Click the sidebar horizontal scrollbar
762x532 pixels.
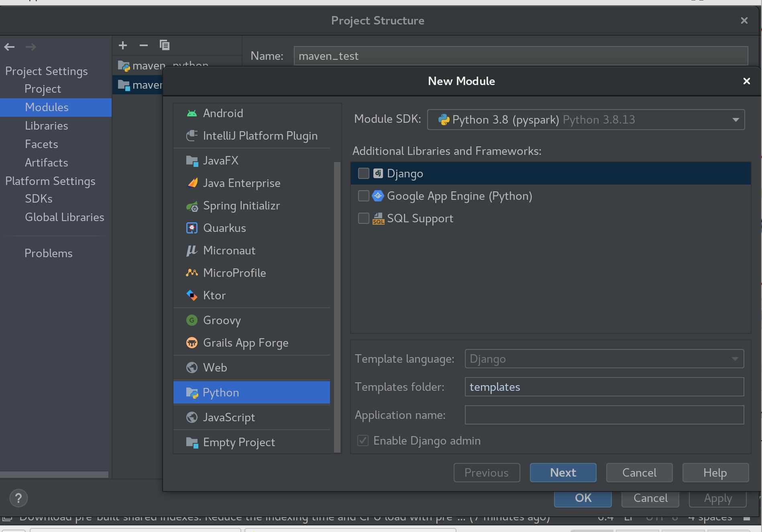(x=54, y=475)
